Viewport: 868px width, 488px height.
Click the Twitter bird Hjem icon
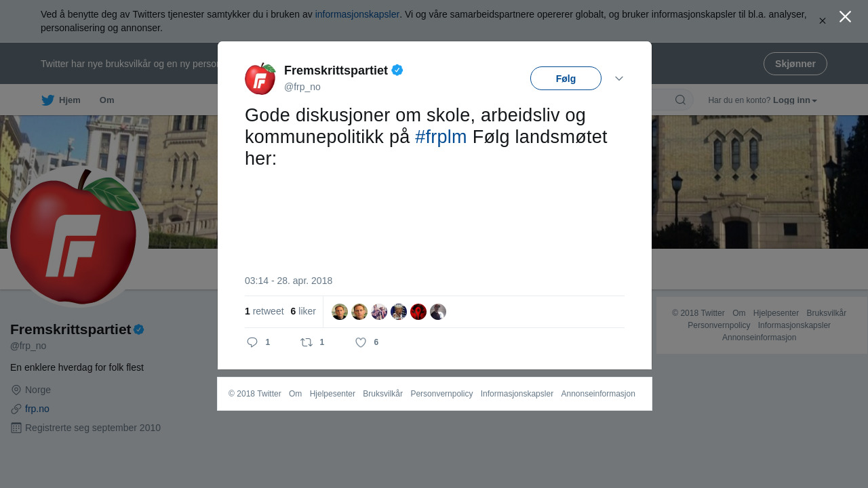(x=47, y=100)
